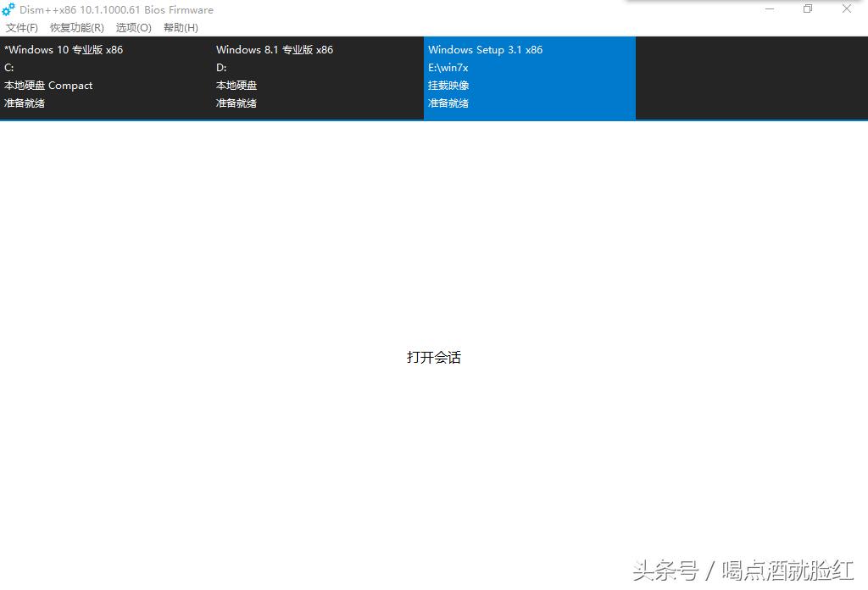
Task: Open the 选项(O) menu
Action: 132,27
